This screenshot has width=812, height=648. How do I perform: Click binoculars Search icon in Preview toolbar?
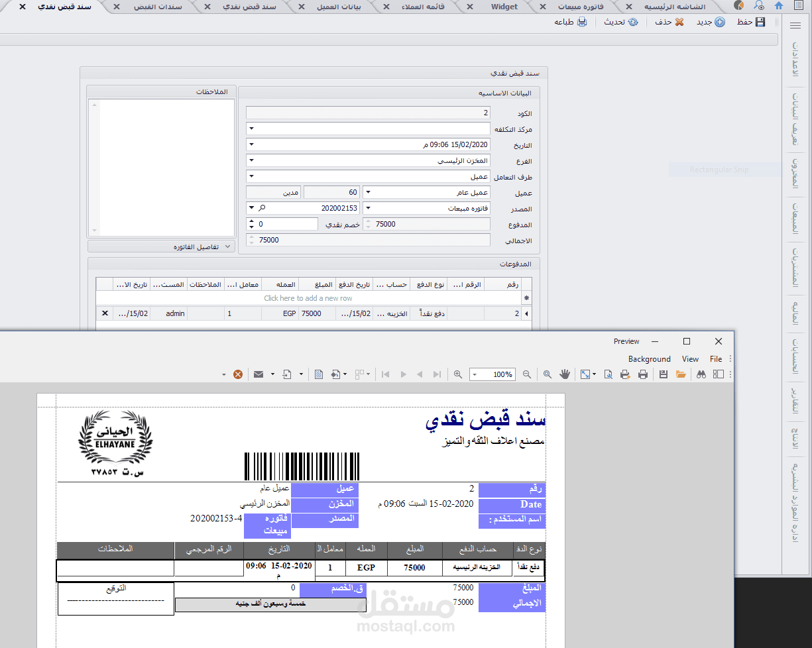(x=701, y=374)
